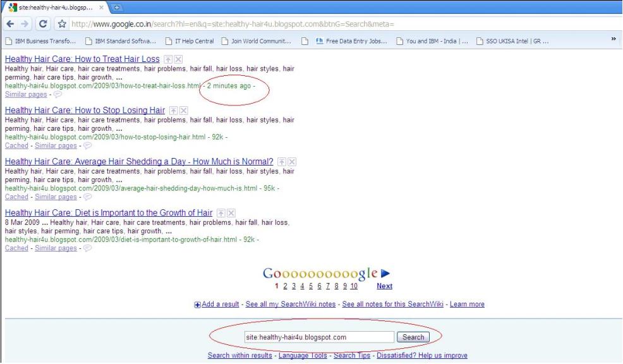Open How to Stop Losing Hair result title
This screenshot has height=364, width=623.
(x=85, y=111)
